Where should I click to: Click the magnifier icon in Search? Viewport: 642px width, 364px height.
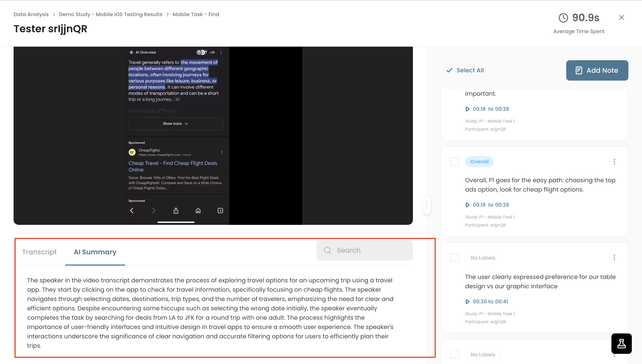point(327,250)
